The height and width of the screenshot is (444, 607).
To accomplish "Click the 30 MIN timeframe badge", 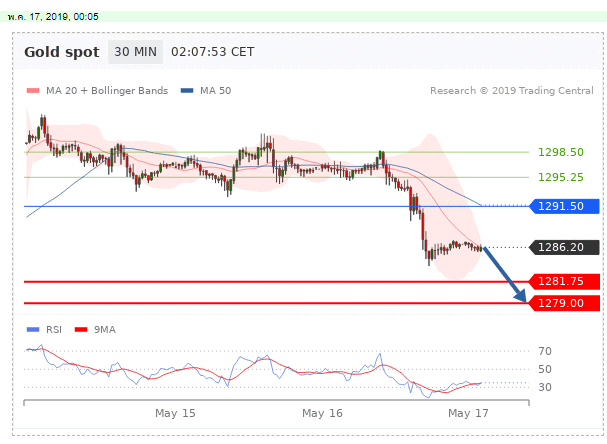I will (135, 52).
